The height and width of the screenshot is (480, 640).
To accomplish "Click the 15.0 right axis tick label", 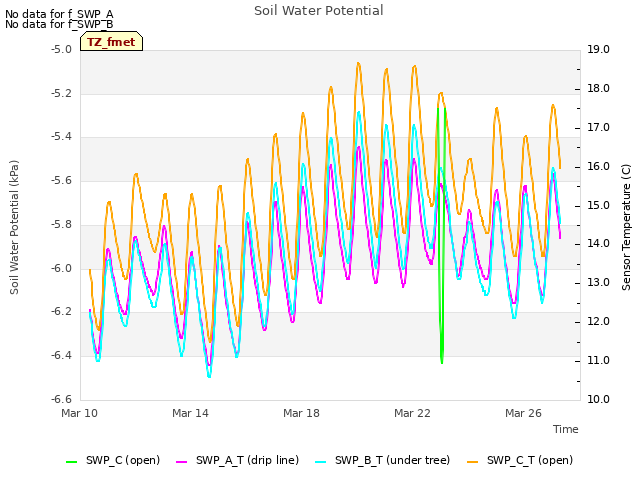I will pos(598,205).
